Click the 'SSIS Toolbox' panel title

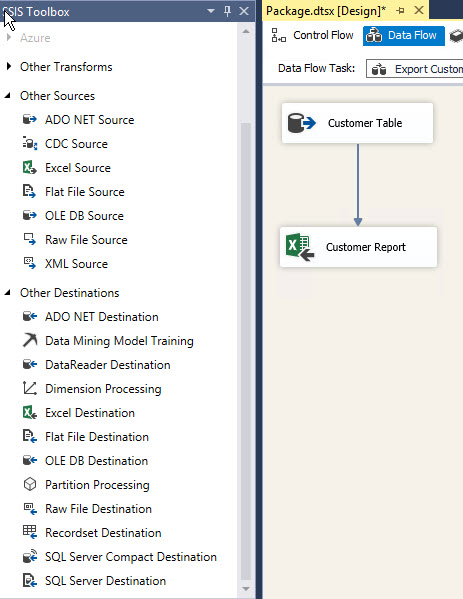pyautogui.click(x=36, y=12)
